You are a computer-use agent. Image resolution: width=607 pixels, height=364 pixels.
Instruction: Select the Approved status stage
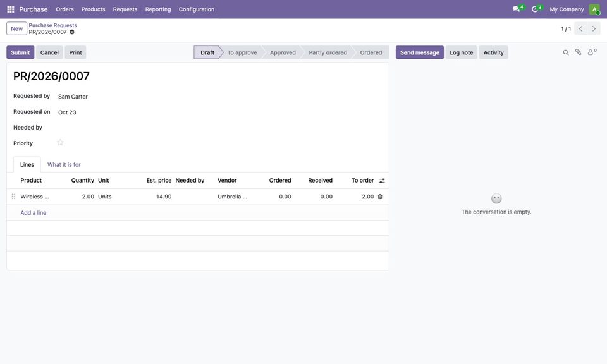pos(283,52)
